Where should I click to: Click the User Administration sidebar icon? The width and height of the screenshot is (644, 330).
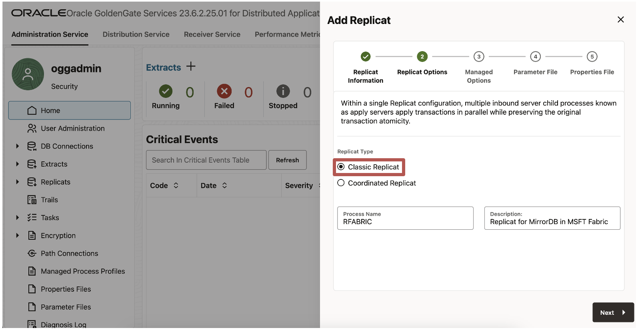32,128
